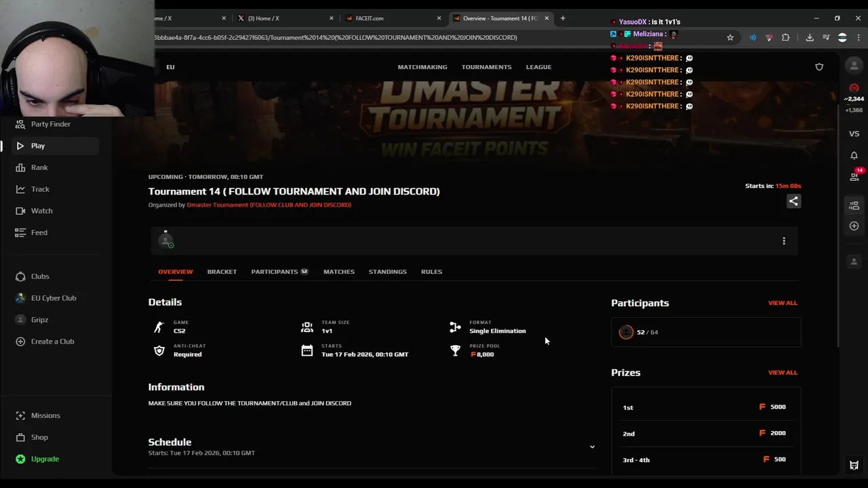Click View All next to Participants
This screenshot has width=868, height=488.
coord(783,303)
